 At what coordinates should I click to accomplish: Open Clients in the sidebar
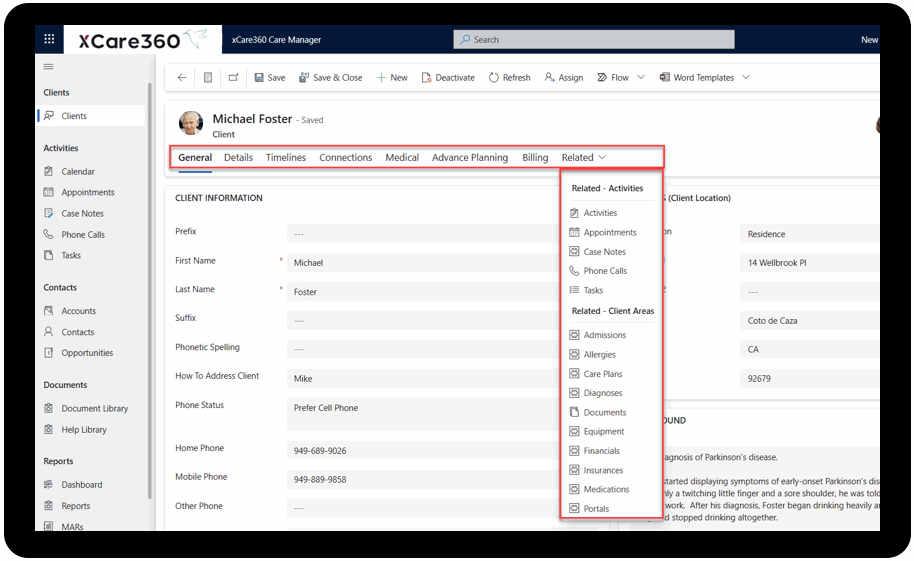coord(92,115)
